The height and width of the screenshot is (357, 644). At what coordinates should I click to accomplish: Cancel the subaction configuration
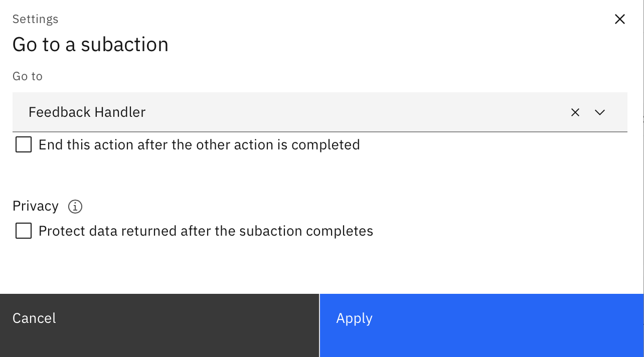[x=34, y=318]
